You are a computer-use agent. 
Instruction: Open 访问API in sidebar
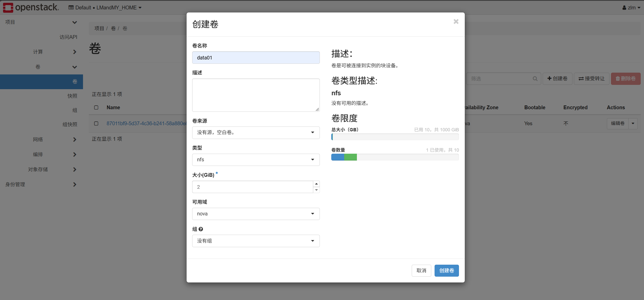pyautogui.click(x=68, y=37)
